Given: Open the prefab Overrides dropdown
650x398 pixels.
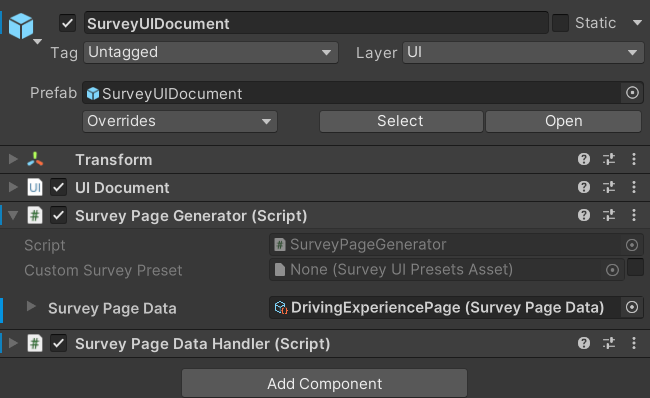Looking at the screenshot, I should point(180,121).
